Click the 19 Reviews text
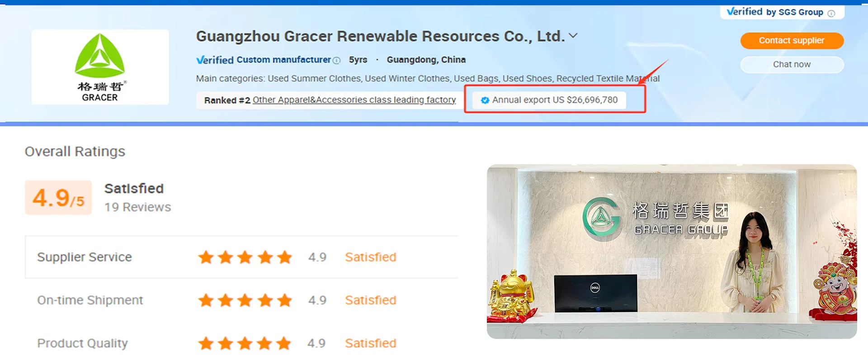 coord(138,207)
